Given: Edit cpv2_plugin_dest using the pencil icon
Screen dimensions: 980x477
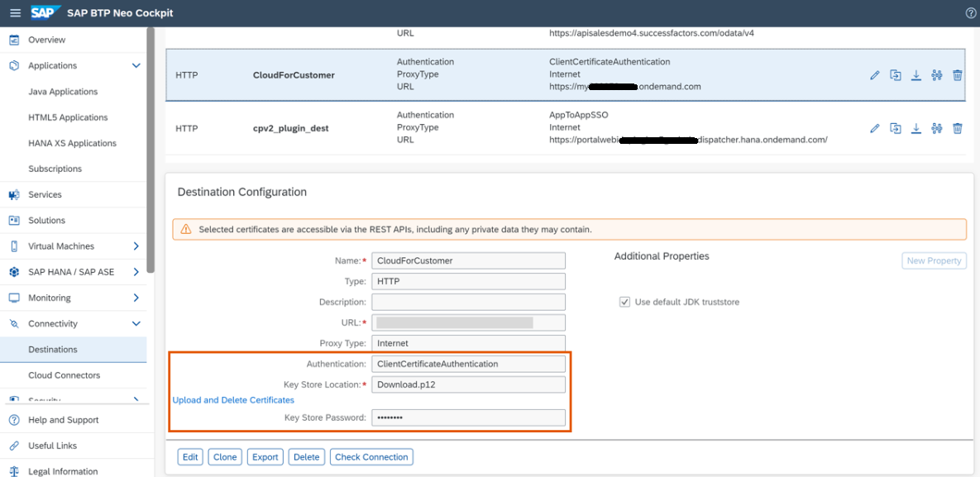Looking at the screenshot, I should [x=875, y=128].
